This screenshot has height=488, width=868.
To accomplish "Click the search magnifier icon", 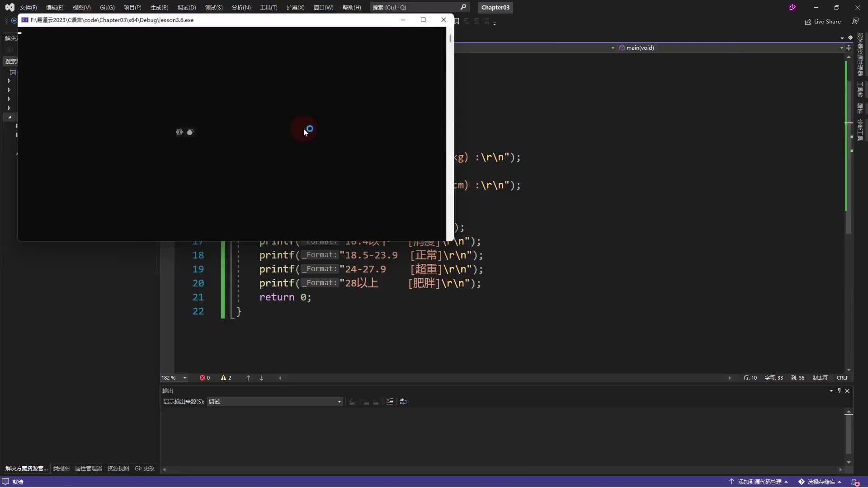I will pos(463,7).
